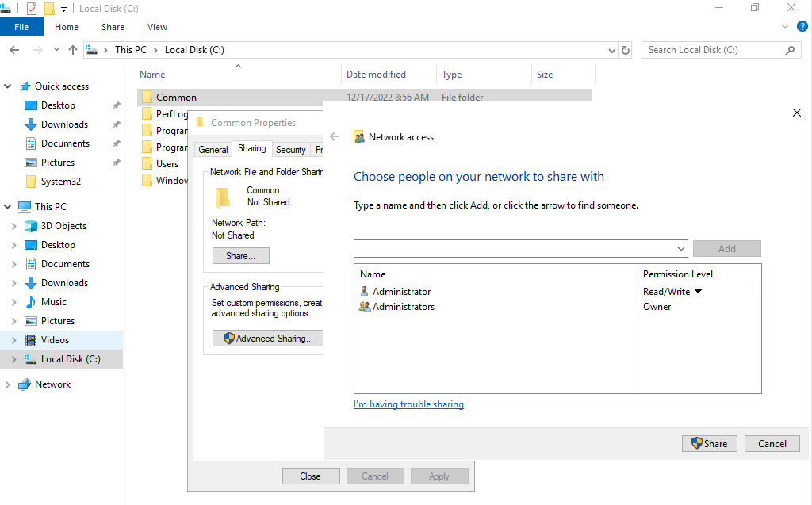The width and height of the screenshot is (812, 505).
Task: Click the Refresh icon beside address bar
Action: [626, 50]
